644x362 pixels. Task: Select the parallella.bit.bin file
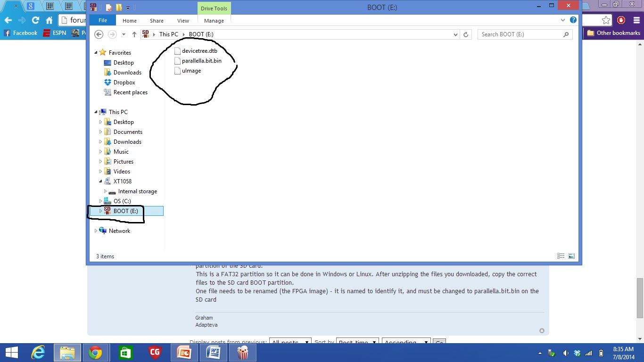point(201,61)
